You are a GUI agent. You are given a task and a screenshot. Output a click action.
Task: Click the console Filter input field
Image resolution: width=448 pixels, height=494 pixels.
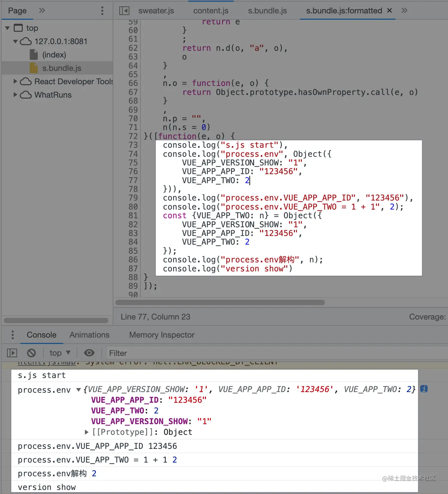[277, 353]
